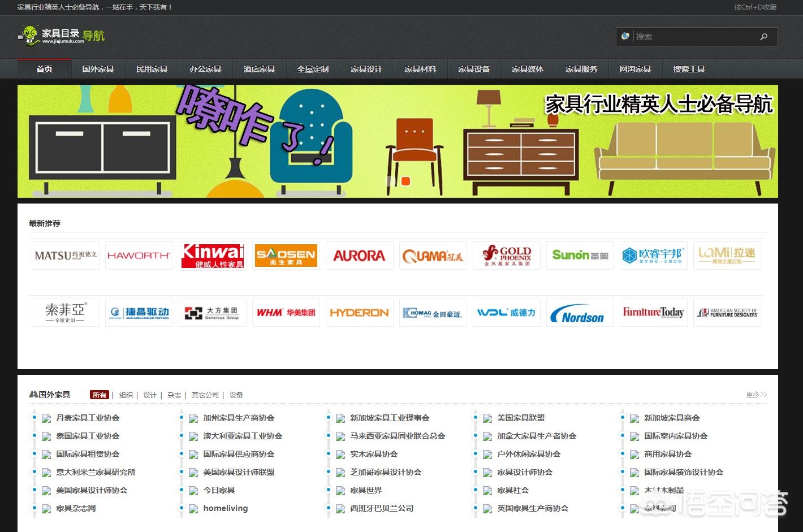Open the 美国家具联盟 link
Screen dimensions: 803x532
[x=521, y=418]
